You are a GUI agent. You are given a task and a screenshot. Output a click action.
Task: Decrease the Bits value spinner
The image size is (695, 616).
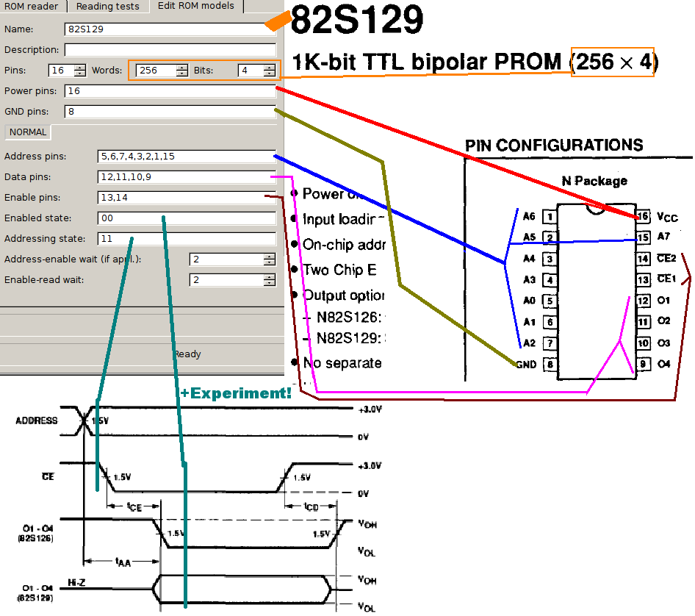click(270, 74)
